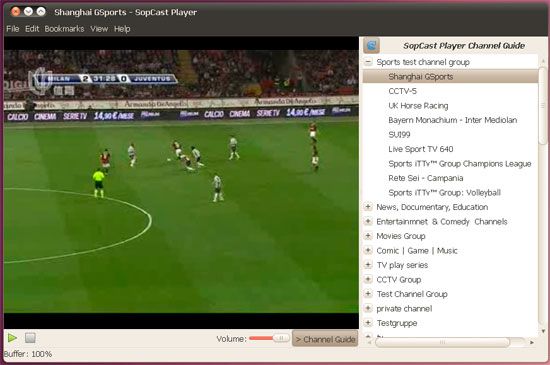The image size is (550, 365).
Task: Open the View menu
Action: pyautogui.click(x=99, y=29)
